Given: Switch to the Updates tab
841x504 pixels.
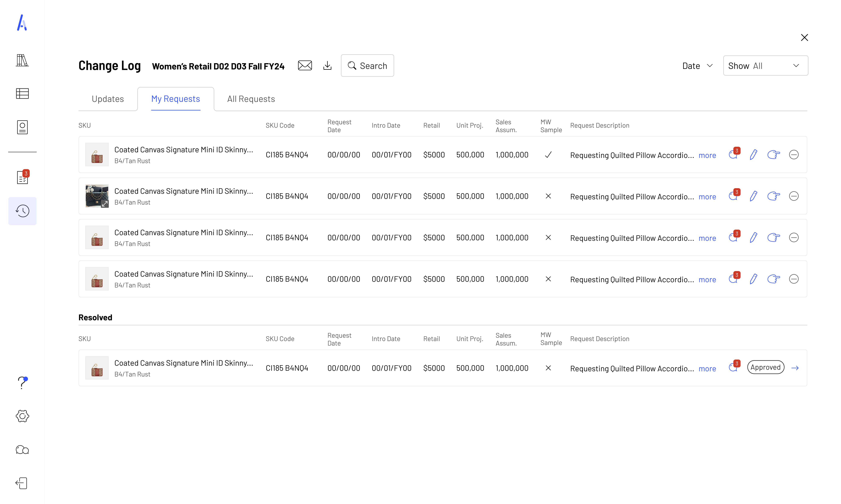Looking at the screenshot, I should [108, 99].
